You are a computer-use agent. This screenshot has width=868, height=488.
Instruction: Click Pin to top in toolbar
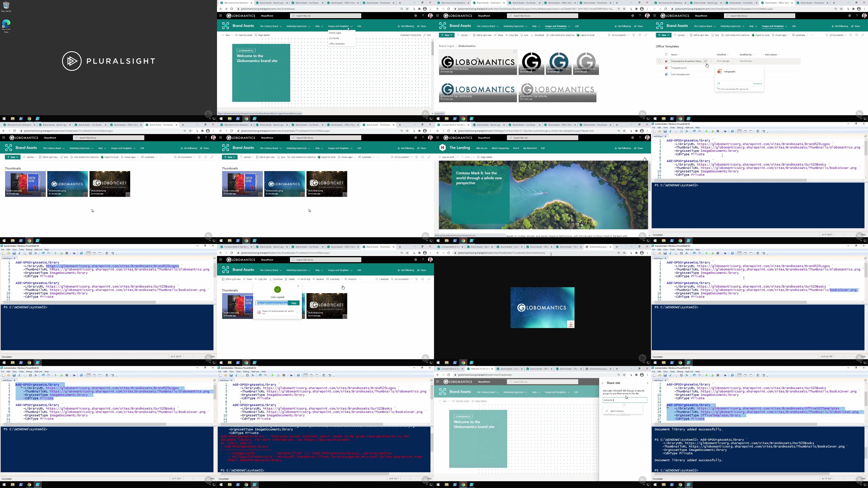304,279
